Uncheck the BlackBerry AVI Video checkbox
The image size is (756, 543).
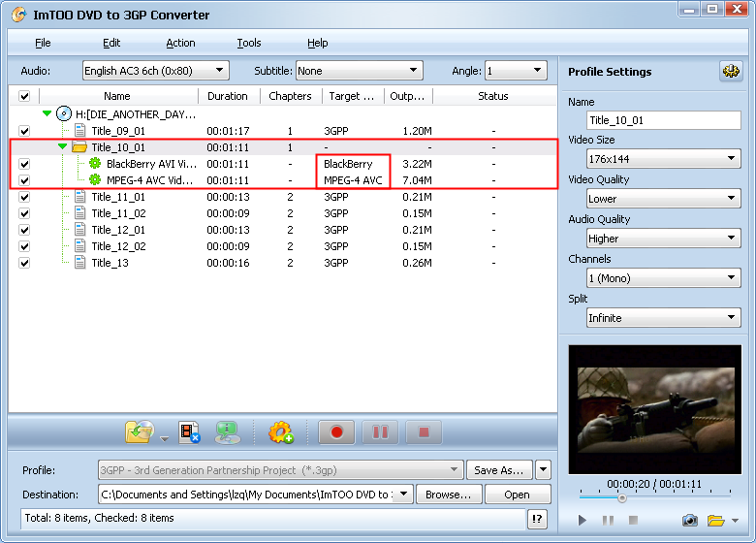24,164
